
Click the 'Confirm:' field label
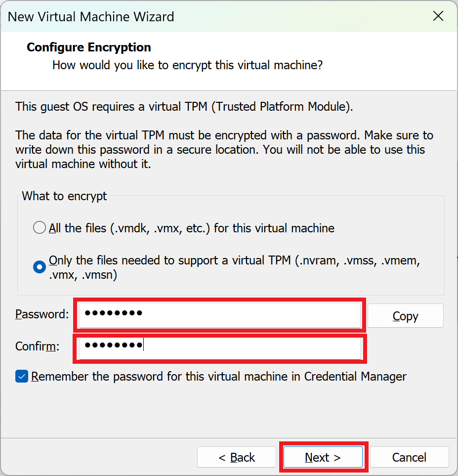37,346
